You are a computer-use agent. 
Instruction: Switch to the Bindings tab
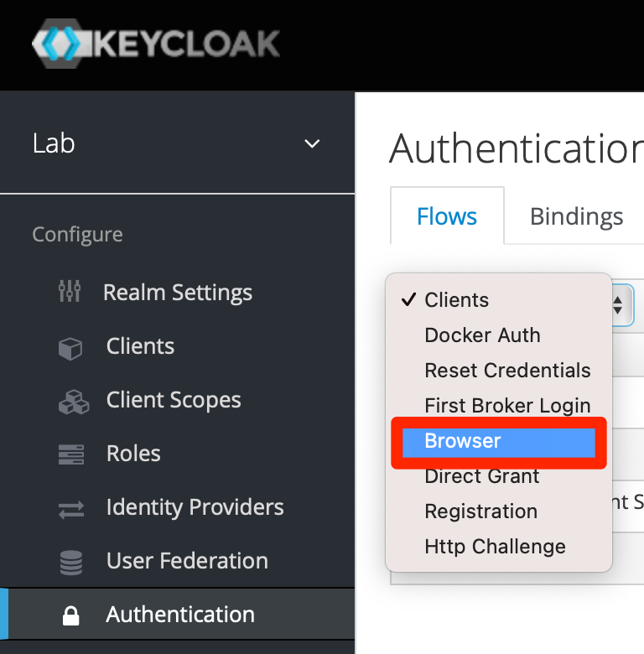tap(576, 216)
